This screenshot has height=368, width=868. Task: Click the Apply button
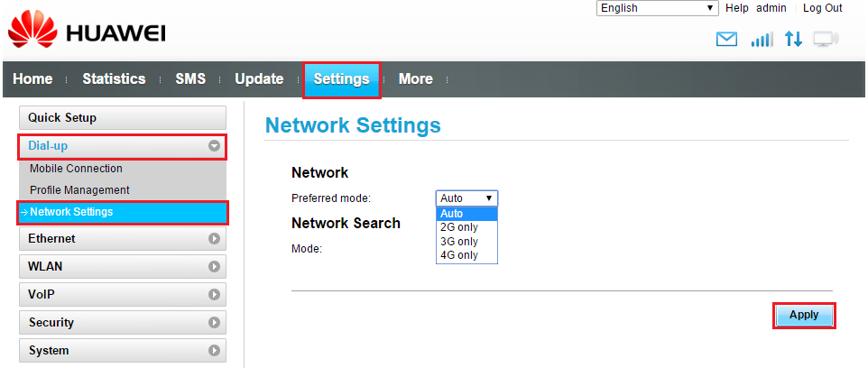point(804,316)
